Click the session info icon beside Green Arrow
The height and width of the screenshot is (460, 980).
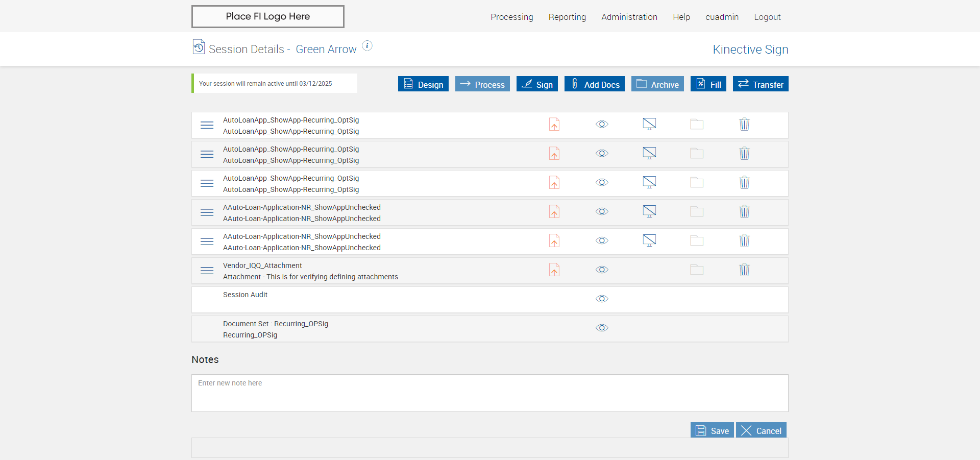tap(367, 46)
